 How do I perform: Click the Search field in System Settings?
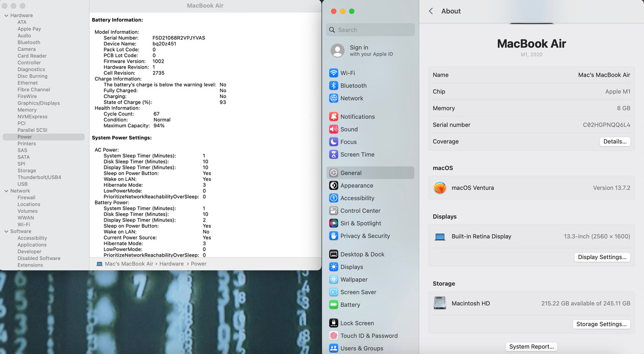click(374, 30)
